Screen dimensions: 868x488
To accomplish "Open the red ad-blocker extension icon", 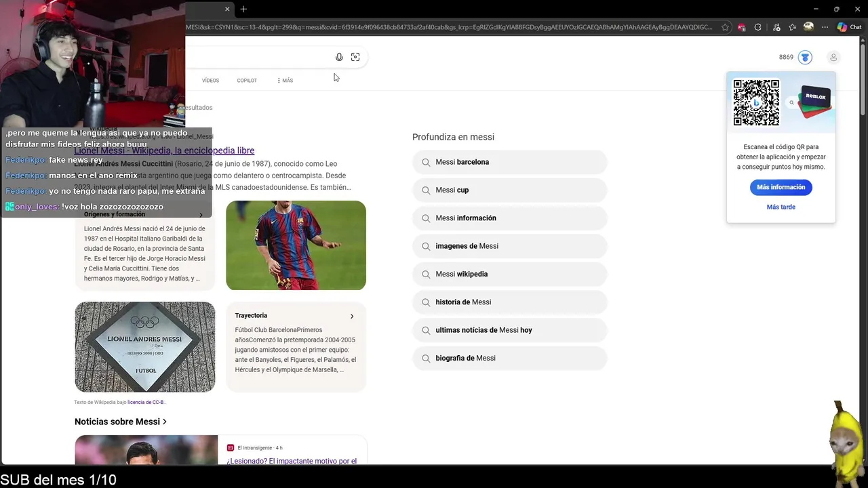I will tap(741, 27).
